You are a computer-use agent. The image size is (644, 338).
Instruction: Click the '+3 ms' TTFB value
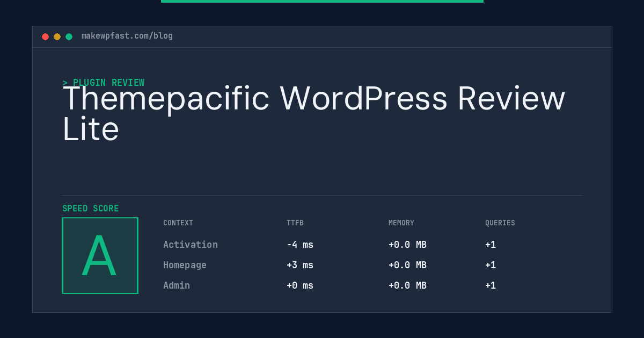[x=300, y=265]
